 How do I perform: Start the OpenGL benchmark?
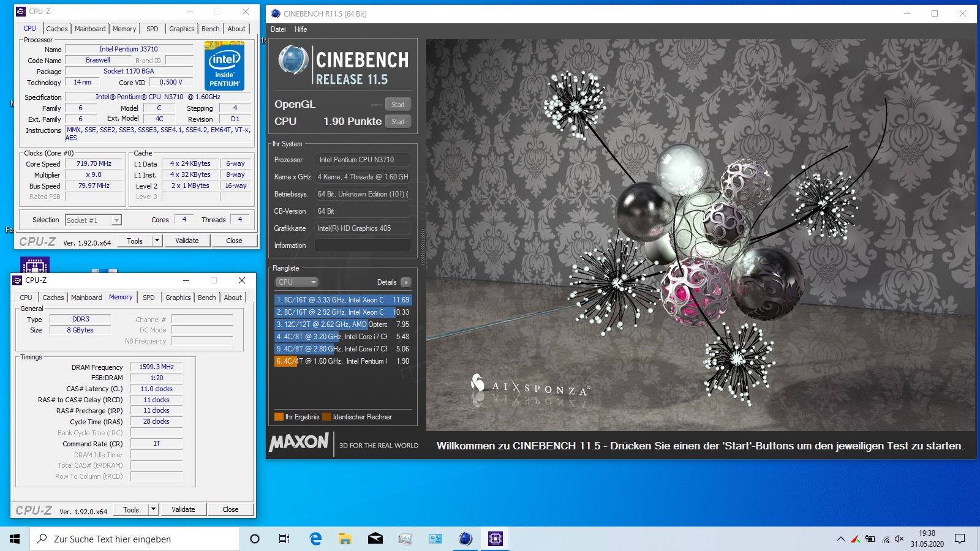398,105
